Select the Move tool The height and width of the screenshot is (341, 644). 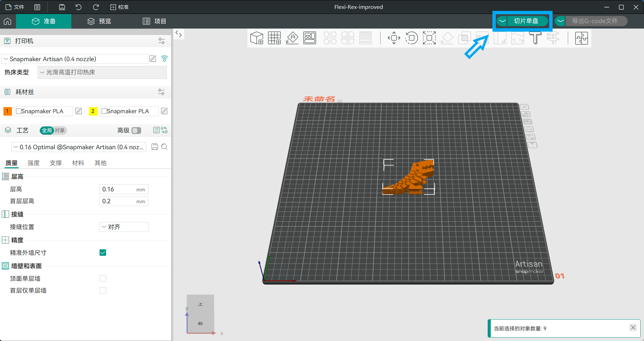394,38
